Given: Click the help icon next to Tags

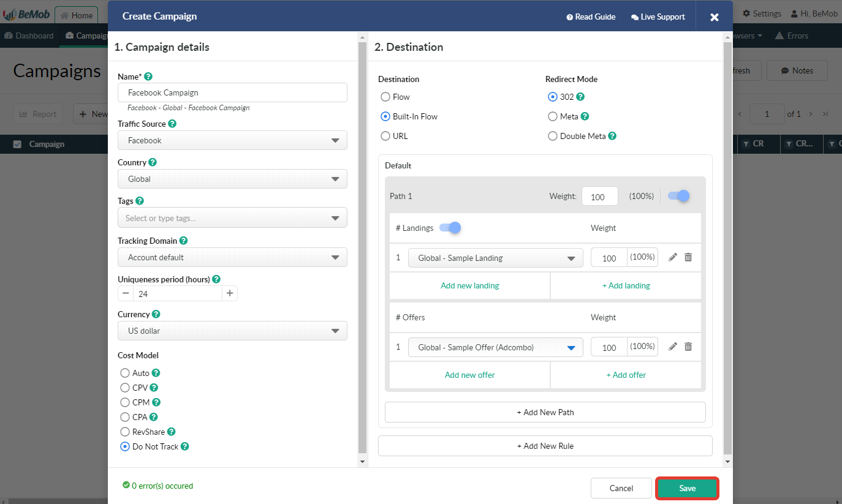Looking at the screenshot, I should pyautogui.click(x=140, y=201).
